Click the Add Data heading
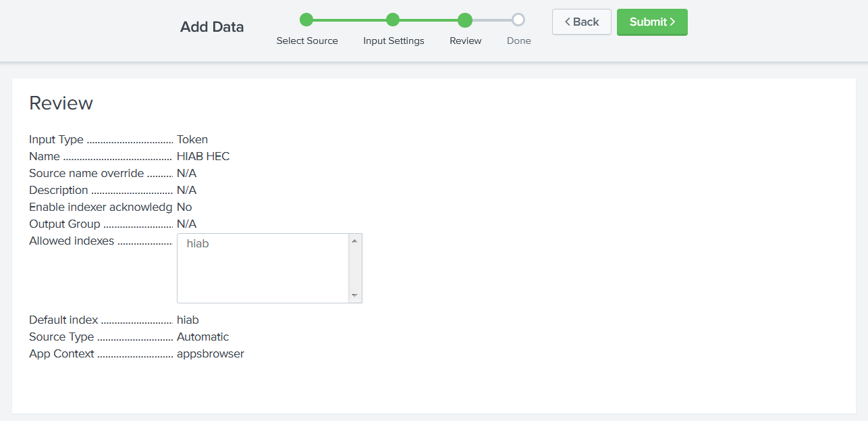 pos(211,26)
